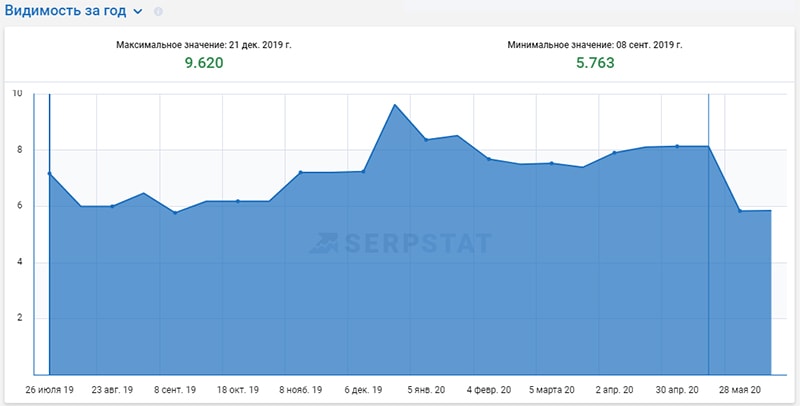
Task: Click the 28 мая 20 x-axis label
Action: click(x=741, y=389)
